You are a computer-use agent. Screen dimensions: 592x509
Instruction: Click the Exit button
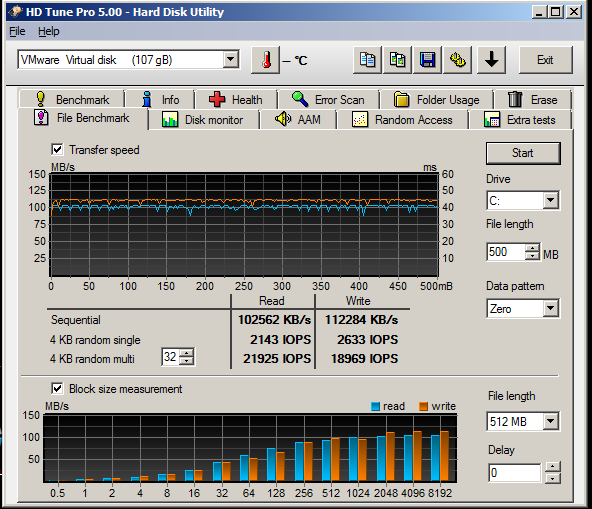(x=546, y=60)
